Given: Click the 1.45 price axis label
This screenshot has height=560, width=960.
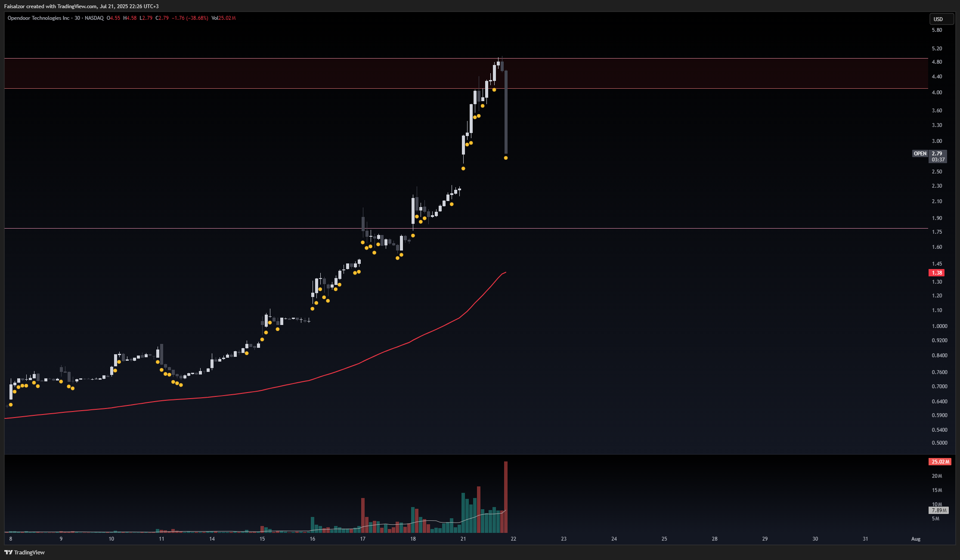Looking at the screenshot, I should tap(937, 264).
